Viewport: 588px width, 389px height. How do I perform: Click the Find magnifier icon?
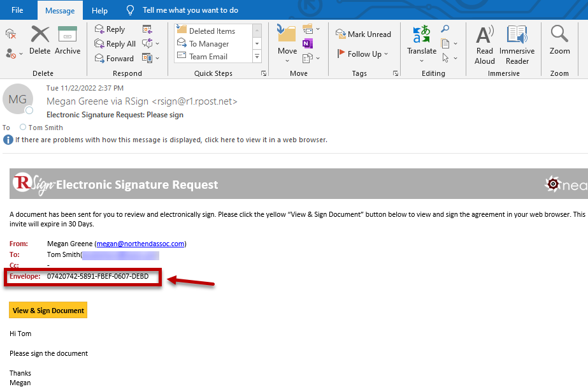pyautogui.click(x=445, y=29)
